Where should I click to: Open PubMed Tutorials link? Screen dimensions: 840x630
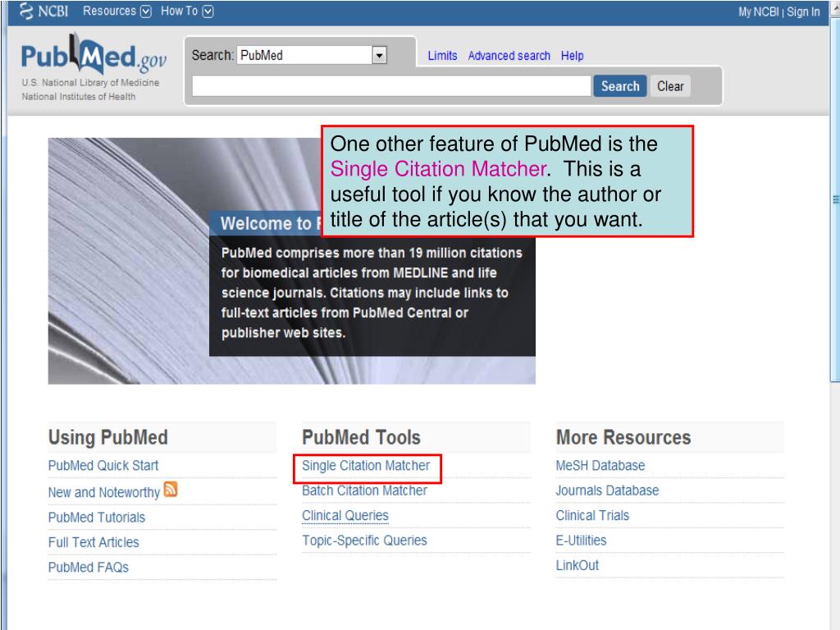tap(97, 518)
